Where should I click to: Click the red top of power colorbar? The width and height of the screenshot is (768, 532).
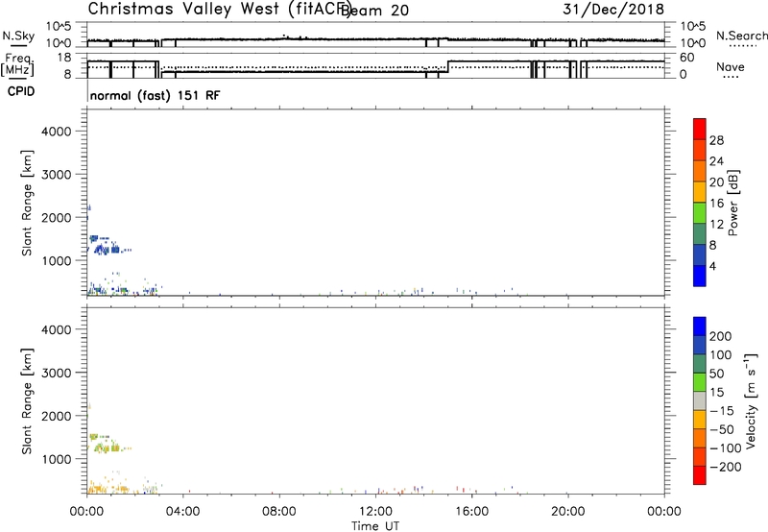pos(700,129)
